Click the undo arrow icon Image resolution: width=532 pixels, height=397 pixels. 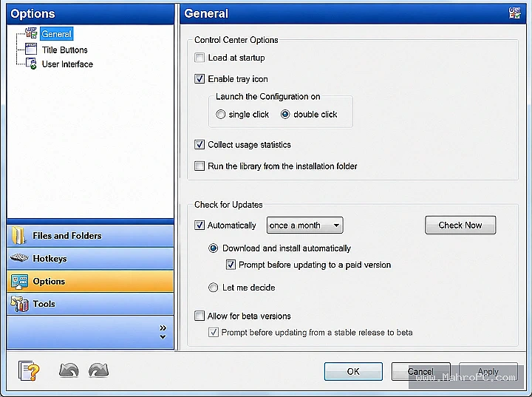pyautogui.click(x=69, y=370)
